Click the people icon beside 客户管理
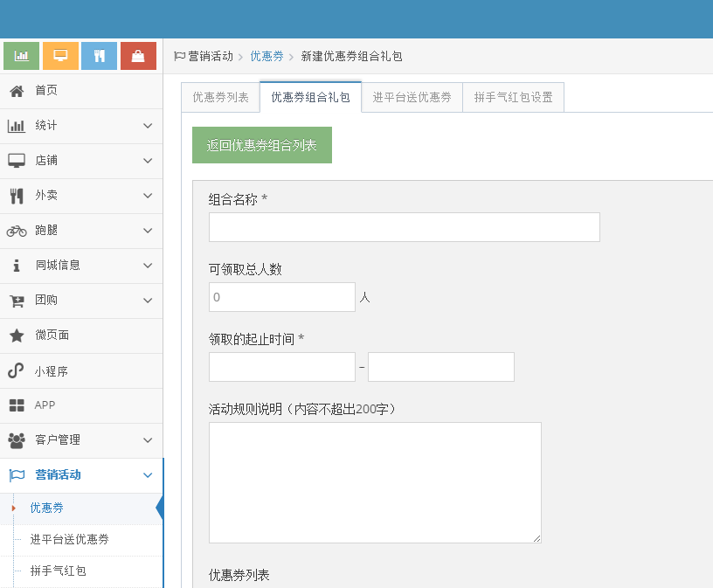Viewport: 713px width, 588px height. [x=16, y=440]
